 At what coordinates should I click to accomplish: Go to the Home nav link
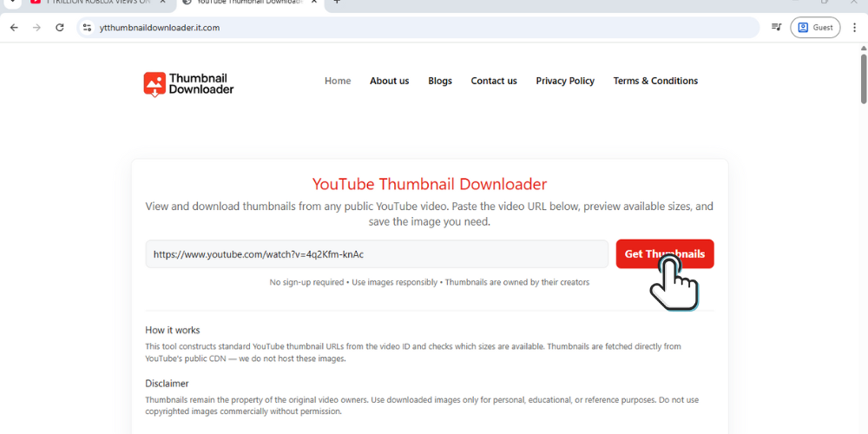click(338, 81)
